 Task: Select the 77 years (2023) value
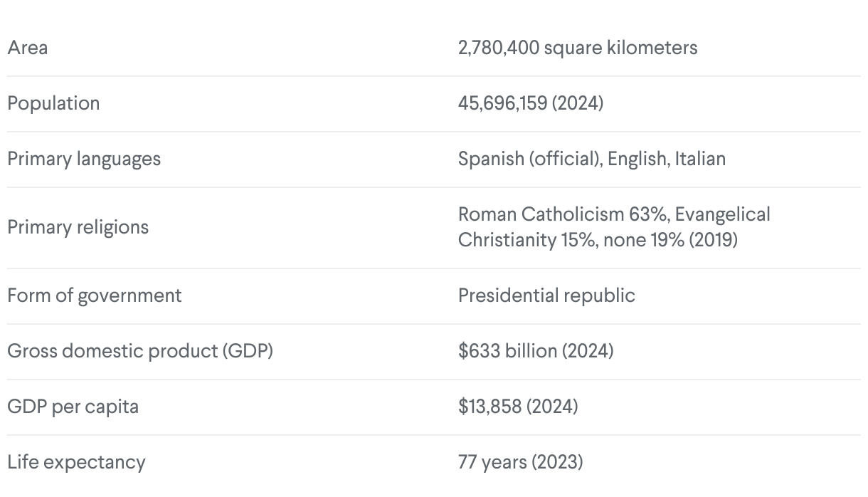point(520,462)
